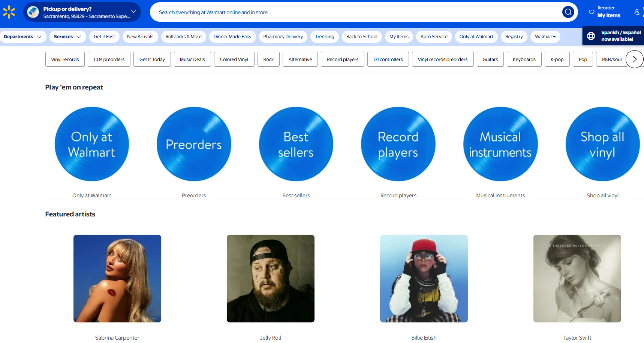Expand the Pickup or delivery dropdown
Screen dimensions: 644x343
click(x=133, y=12)
